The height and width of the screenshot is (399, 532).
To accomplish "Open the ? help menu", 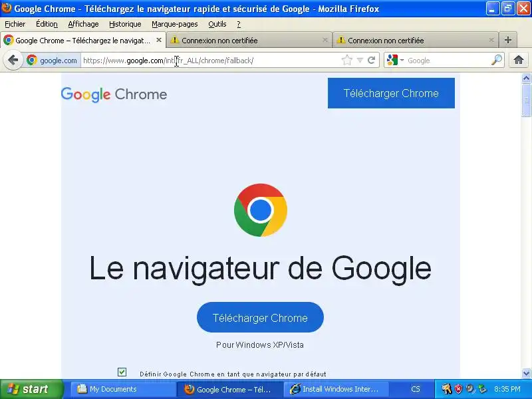I will click(239, 24).
